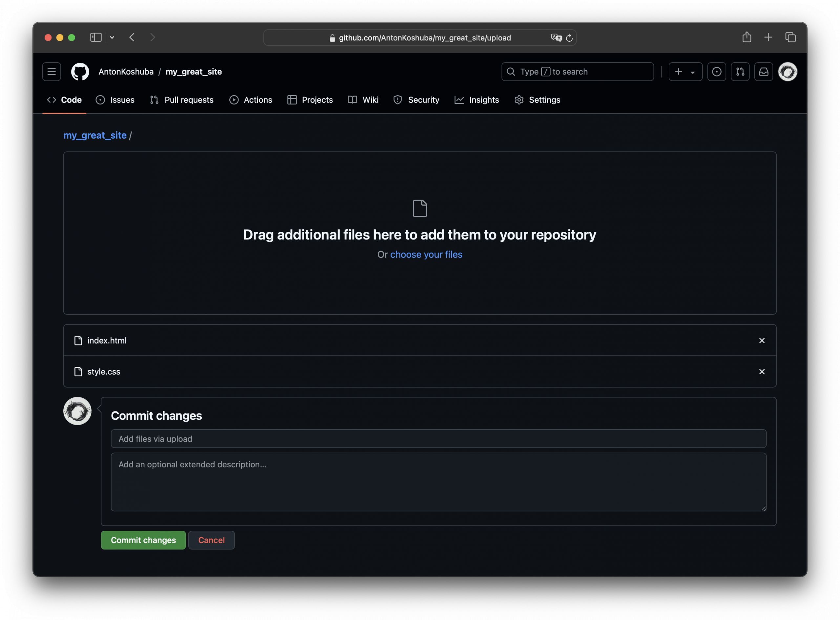Click the file icon in the drop zone
Image resolution: width=840 pixels, height=620 pixels.
coord(420,208)
